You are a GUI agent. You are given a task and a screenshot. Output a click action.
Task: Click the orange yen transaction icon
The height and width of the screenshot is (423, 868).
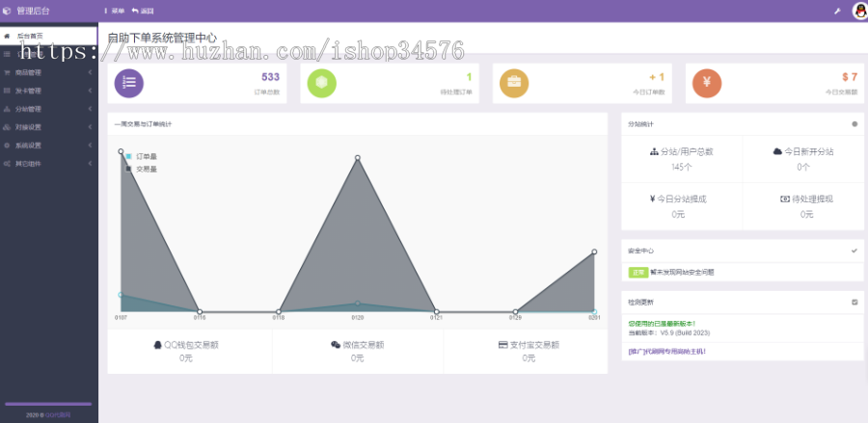click(707, 83)
